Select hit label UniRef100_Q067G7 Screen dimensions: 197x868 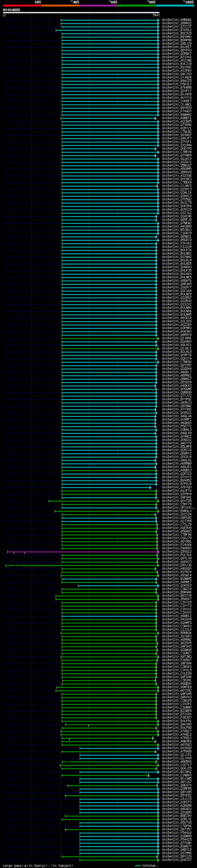[x=177, y=860]
